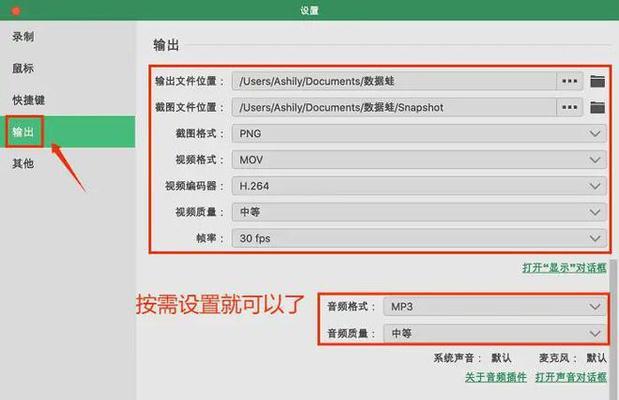Screen dimensions: 619x400
Task: Click the output file path field ending in 数据蛙
Action: click(394, 81)
